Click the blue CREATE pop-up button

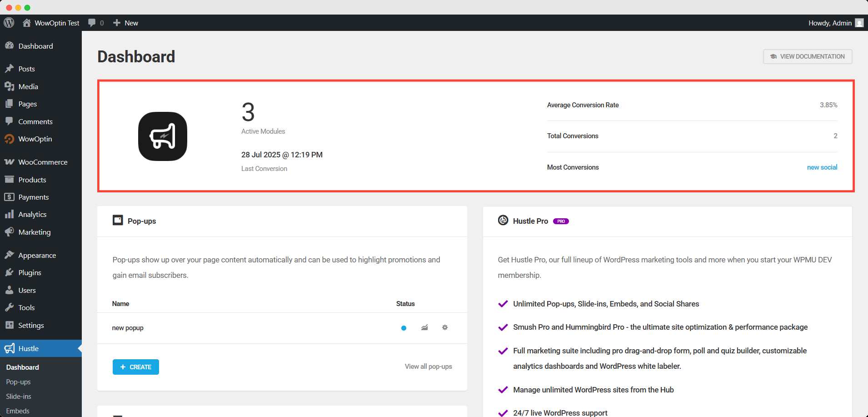[136, 367]
